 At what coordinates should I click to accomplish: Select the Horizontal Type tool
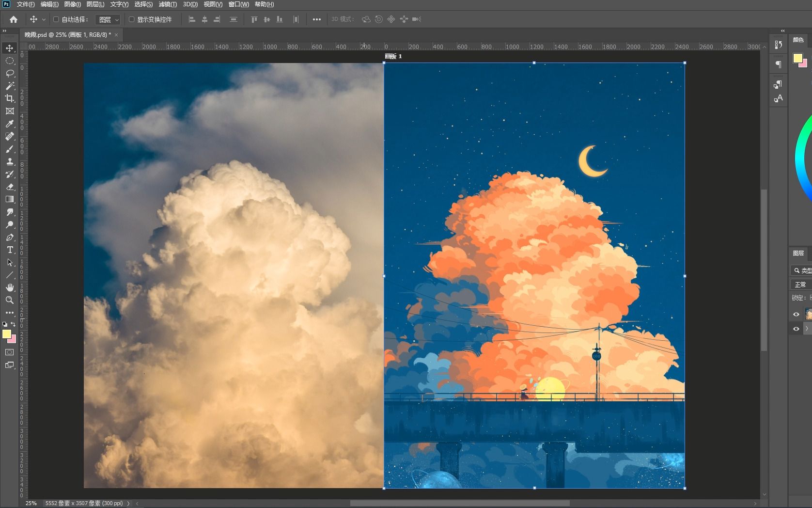[x=10, y=250]
